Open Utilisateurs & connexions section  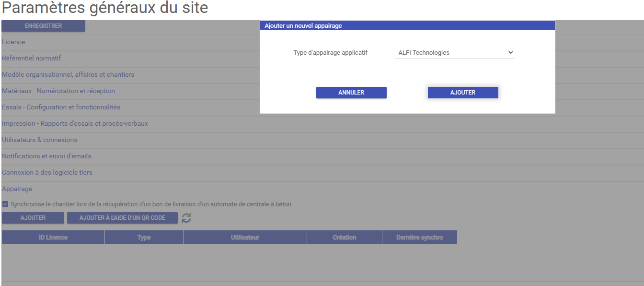coord(39,140)
